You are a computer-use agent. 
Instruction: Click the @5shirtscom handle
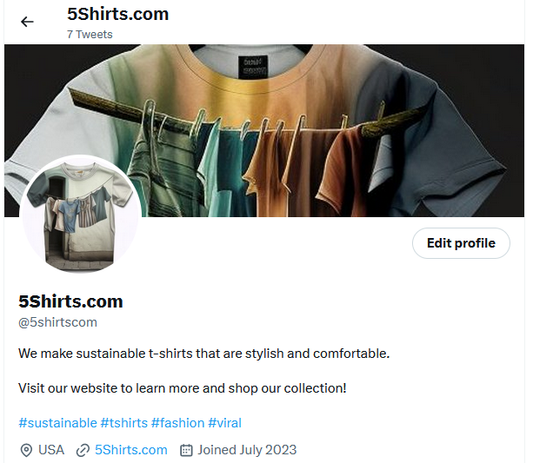click(x=58, y=322)
